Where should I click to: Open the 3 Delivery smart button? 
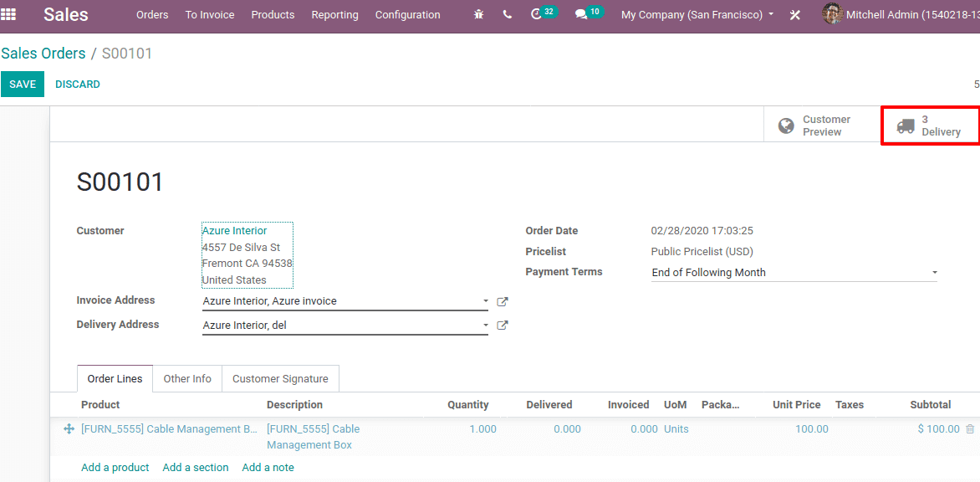pyautogui.click(x=930, y=126)
